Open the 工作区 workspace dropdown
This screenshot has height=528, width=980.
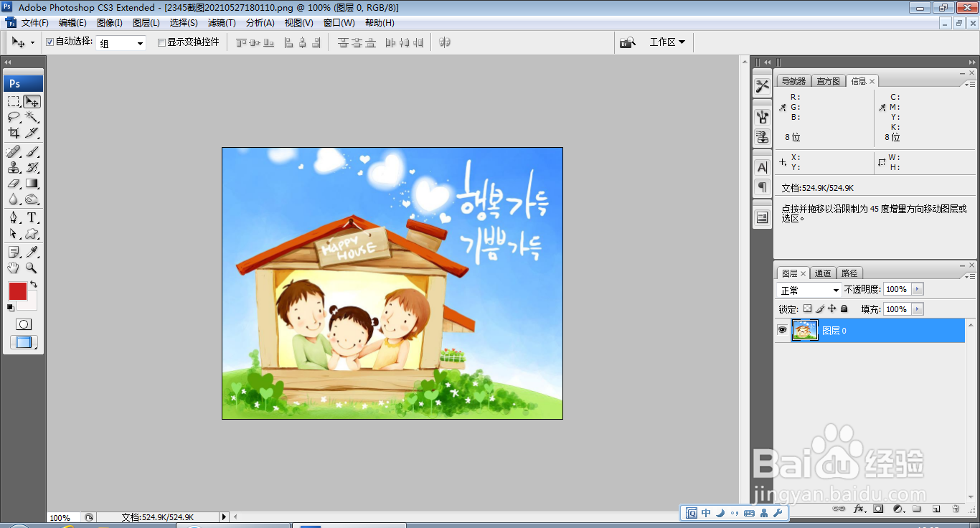666,42
